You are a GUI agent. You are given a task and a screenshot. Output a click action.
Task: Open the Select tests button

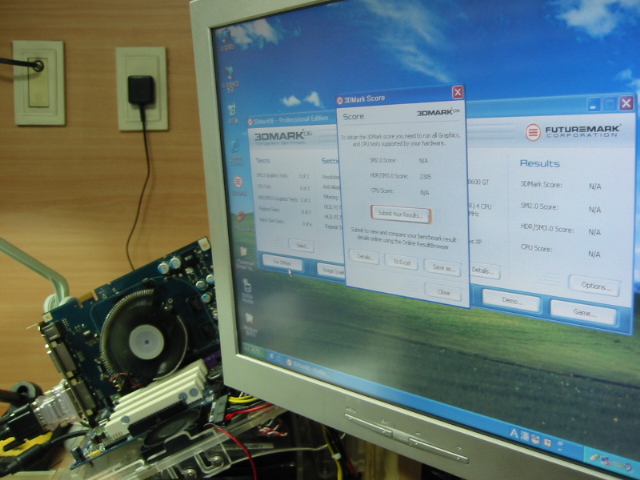[x=300, y=244]
